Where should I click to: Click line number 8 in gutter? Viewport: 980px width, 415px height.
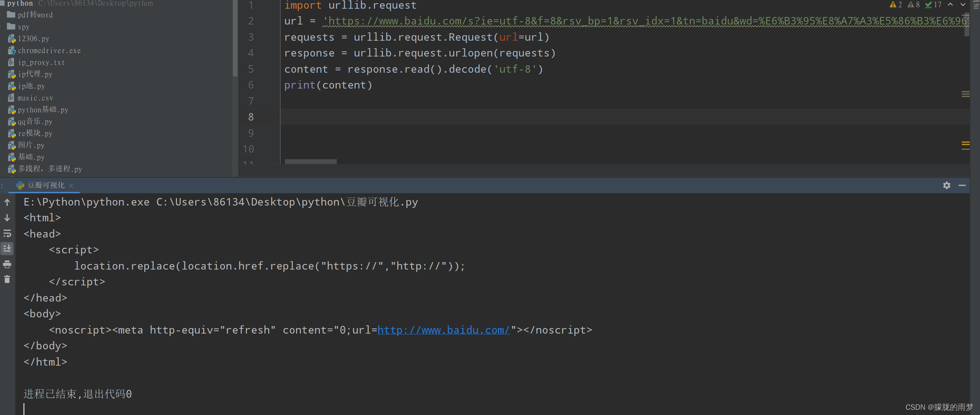[x=251, y=117]
